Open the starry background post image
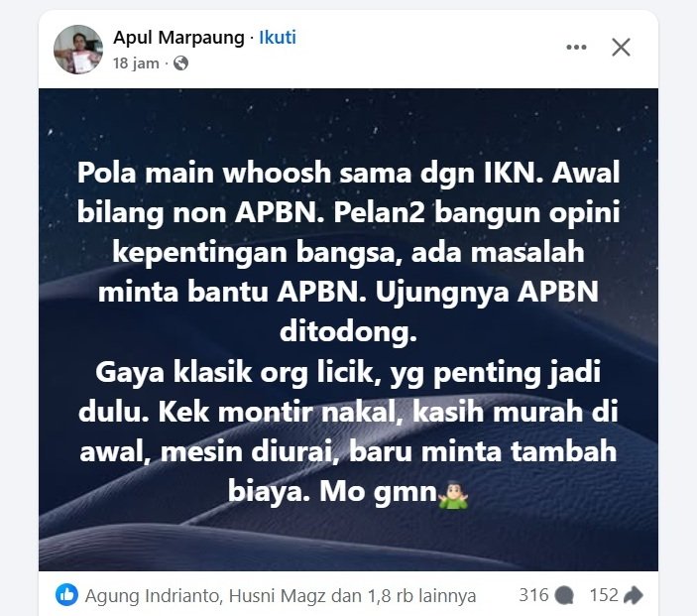This screenshot has width=697, height=616. pos(349,329)
